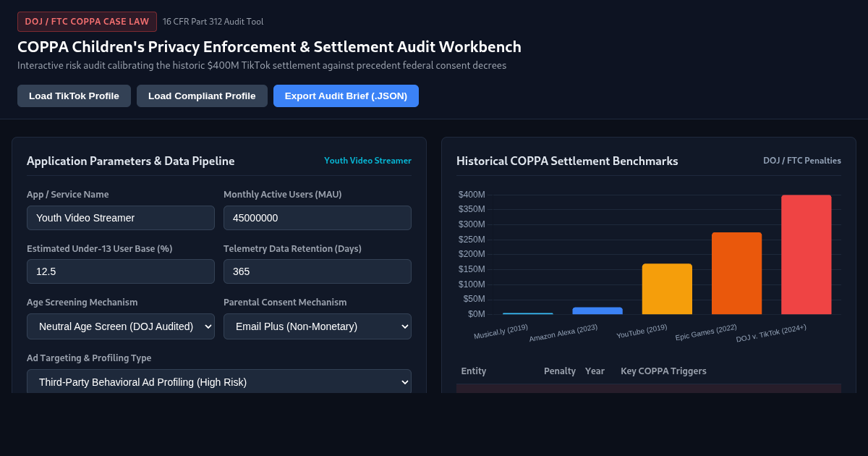This screenshot has width=868, height=456.
Task: Focus the App / Service Name field
Action: (121, 218)
